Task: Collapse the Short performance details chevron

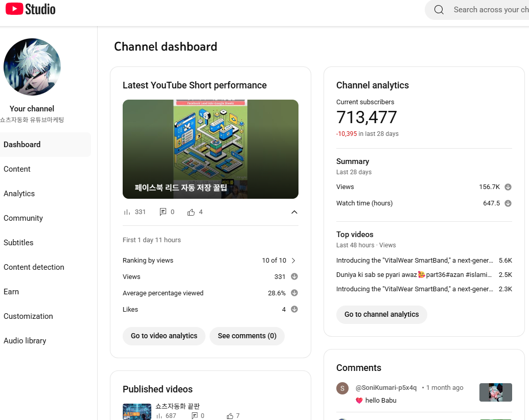Action: point(294,212)
